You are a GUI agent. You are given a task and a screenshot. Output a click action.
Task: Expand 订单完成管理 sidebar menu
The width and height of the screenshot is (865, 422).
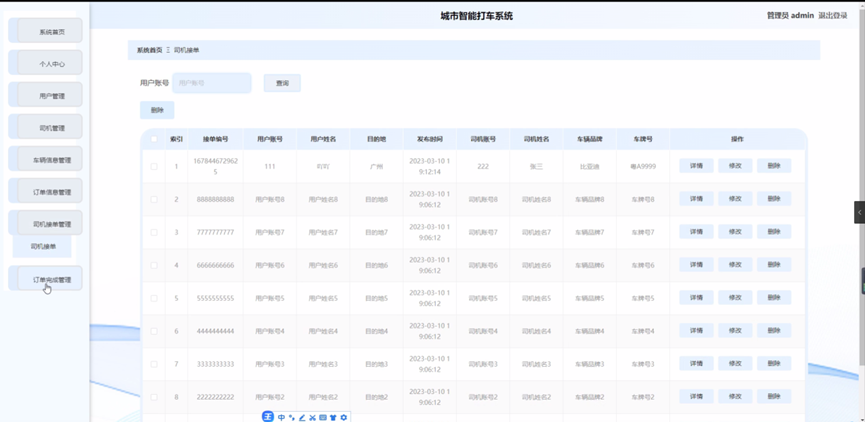tap(46, 278)
